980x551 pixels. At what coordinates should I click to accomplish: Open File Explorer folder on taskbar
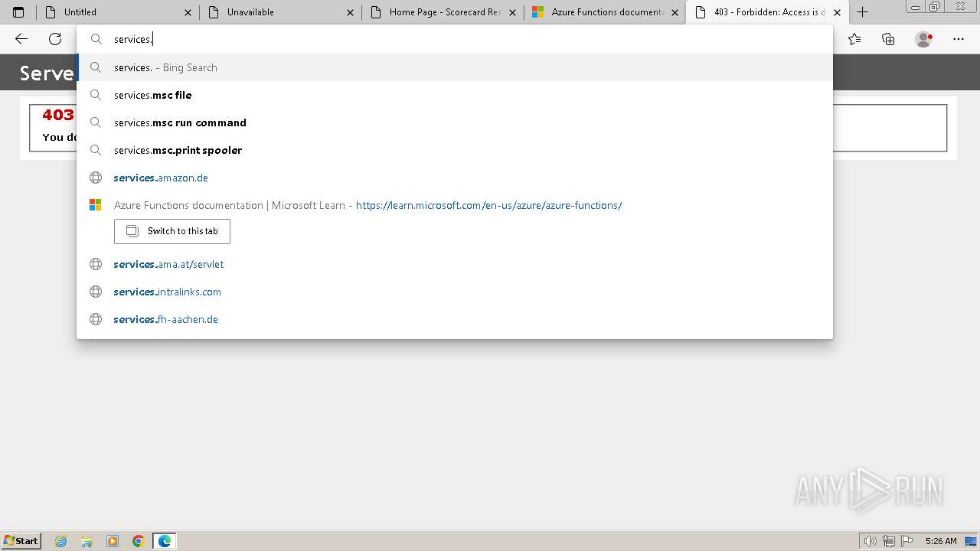pos(87,541)
